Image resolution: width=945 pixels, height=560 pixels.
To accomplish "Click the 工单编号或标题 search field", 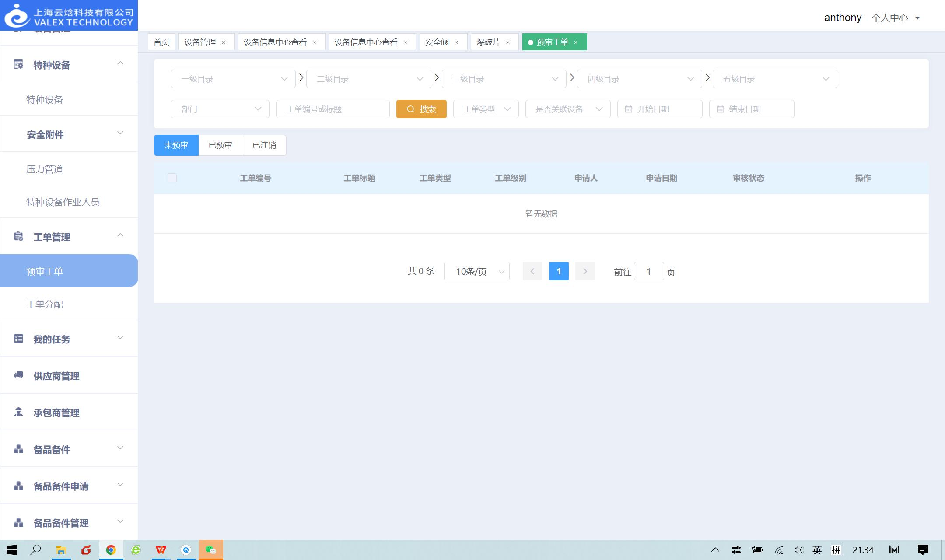I will [332, 109].
